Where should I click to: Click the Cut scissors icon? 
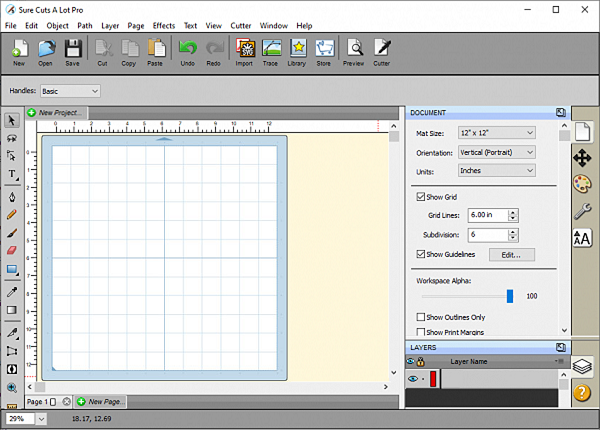pos(103,52)
